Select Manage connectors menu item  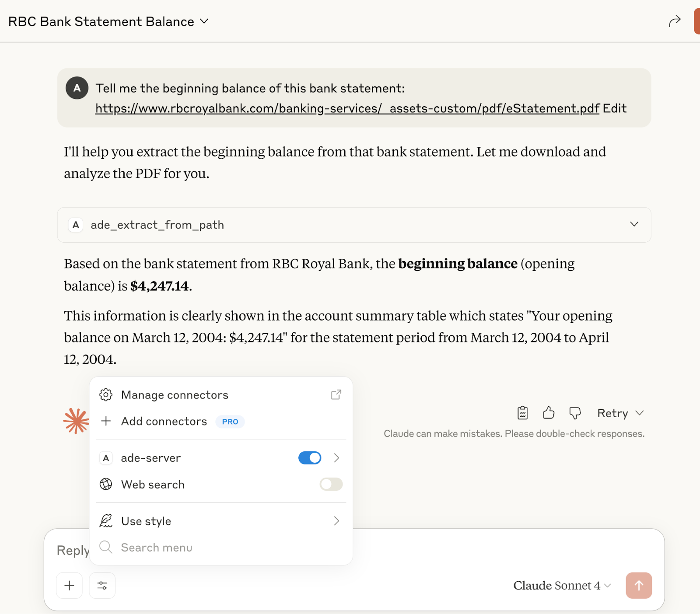[175, 395]
